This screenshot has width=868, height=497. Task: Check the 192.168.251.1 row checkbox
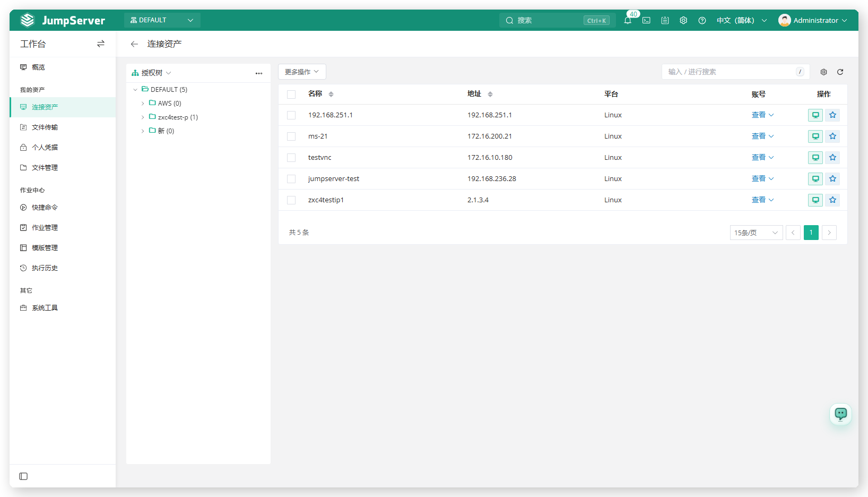pyautogui.click(x=291, y=115)
